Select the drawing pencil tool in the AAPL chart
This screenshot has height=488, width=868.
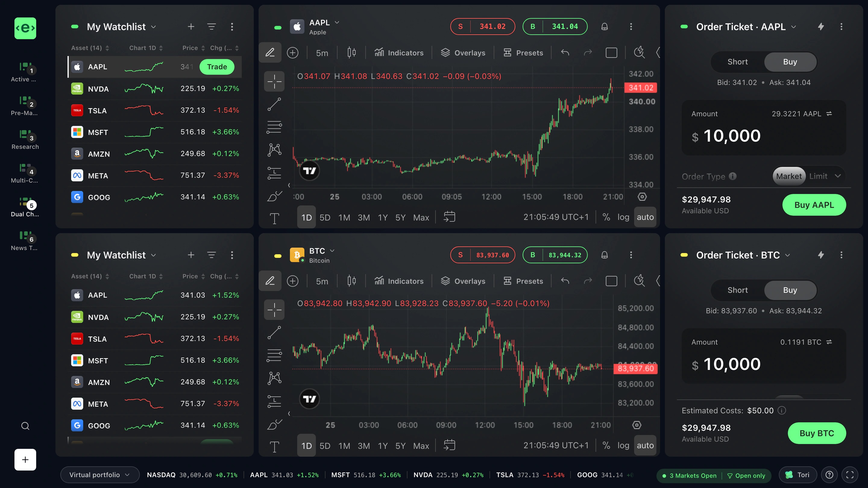click(270, 52)
